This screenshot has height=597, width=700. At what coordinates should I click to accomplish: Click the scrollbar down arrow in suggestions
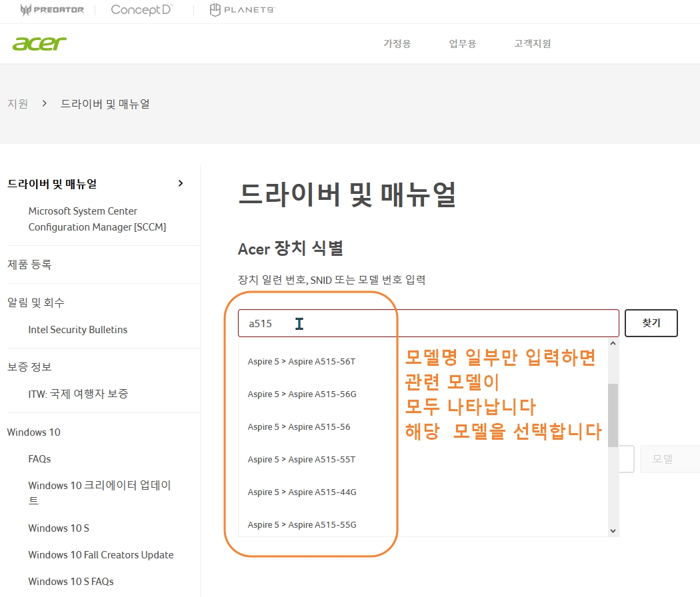coord(613,530)
